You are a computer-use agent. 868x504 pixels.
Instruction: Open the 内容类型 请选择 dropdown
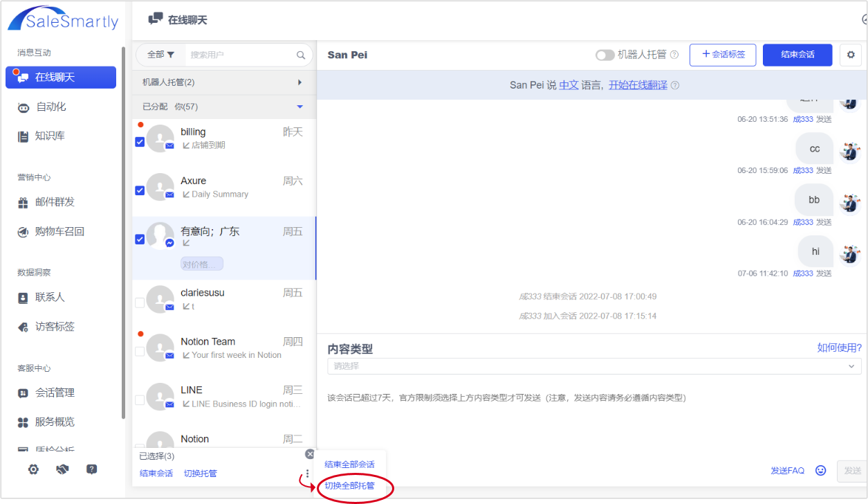594,366
